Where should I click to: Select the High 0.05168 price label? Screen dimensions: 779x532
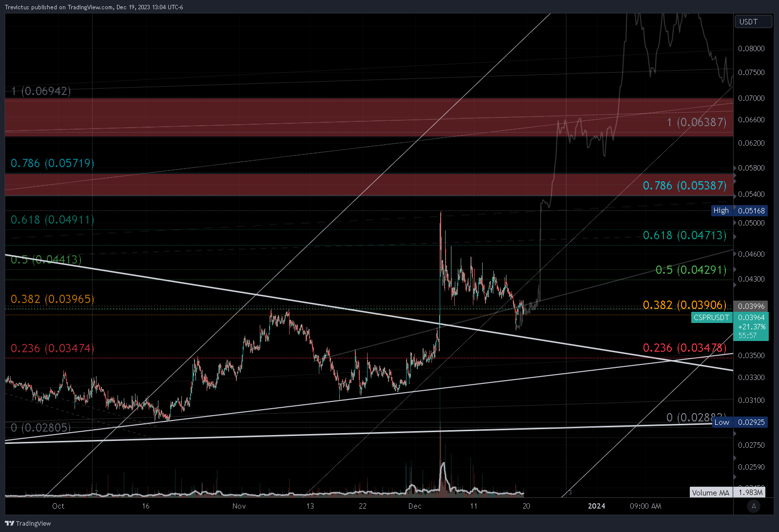740,210
